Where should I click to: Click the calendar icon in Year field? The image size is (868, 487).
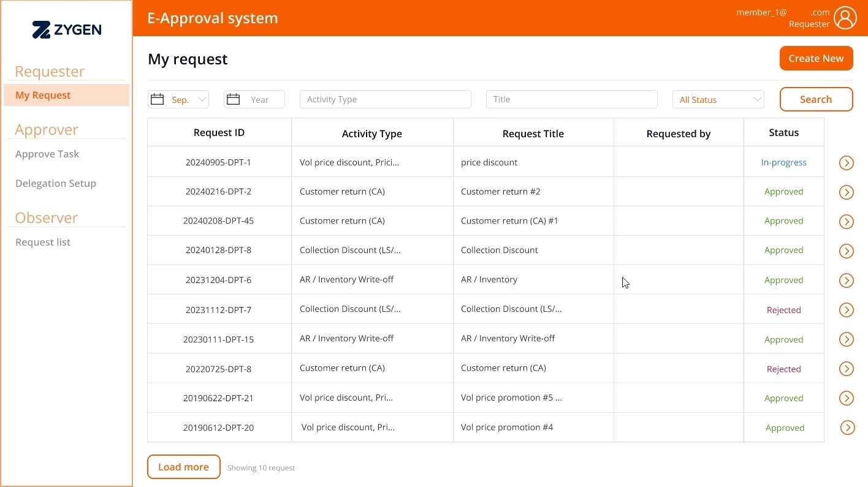click(x=233, y=99)
